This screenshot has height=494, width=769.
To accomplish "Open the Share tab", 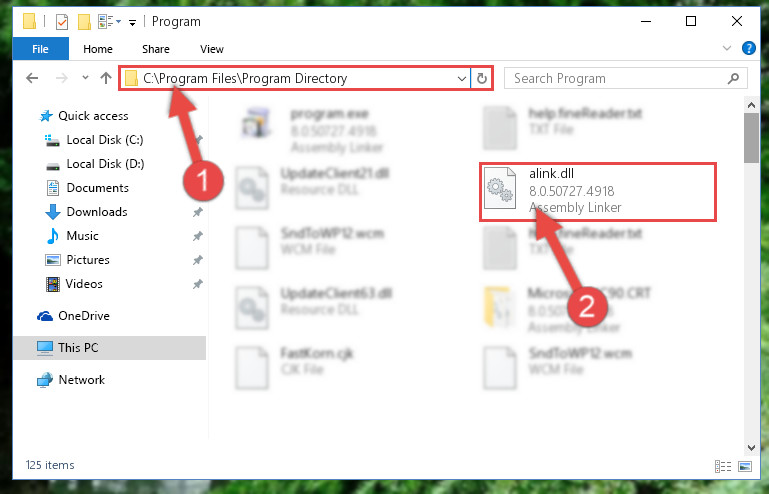I will pos(155,49).
